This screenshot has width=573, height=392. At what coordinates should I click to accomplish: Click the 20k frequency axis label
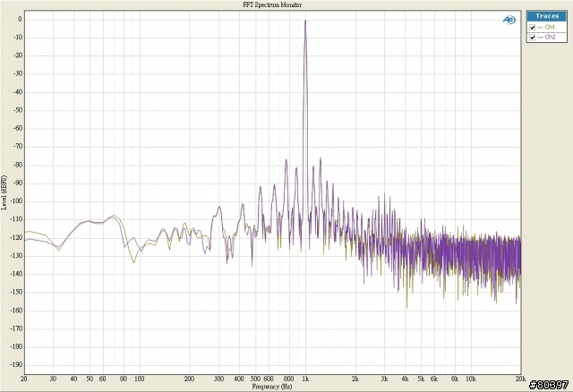pos(520,379)
